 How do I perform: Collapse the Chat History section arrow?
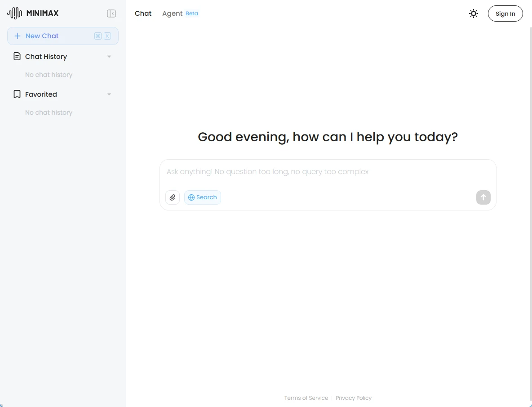click(109, 57)
